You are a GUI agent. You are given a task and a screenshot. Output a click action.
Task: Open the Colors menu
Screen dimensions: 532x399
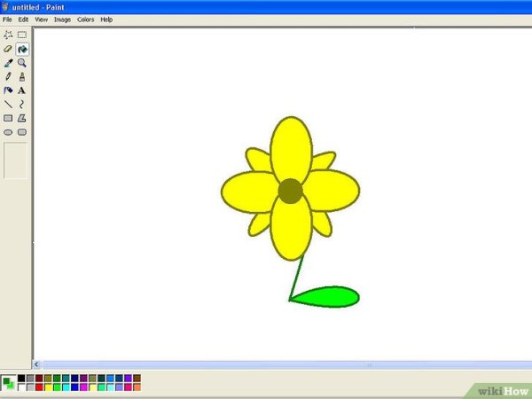pos(85,19)
